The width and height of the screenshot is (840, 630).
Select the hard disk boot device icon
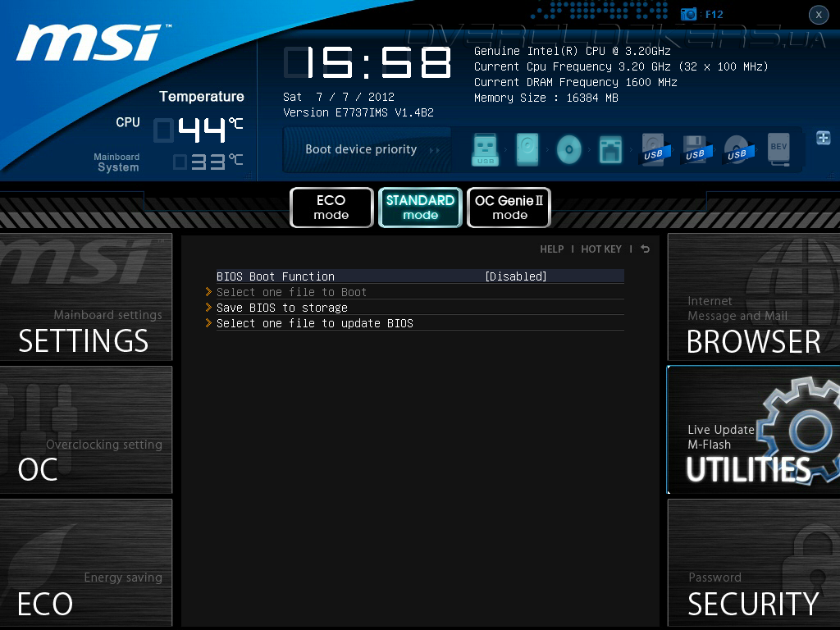coord(527,149)
